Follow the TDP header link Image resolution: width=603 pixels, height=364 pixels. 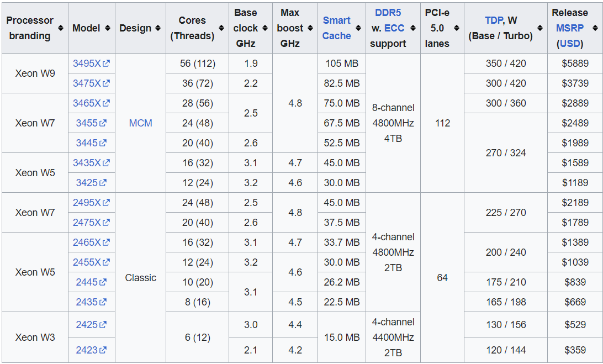pos(494,20)
